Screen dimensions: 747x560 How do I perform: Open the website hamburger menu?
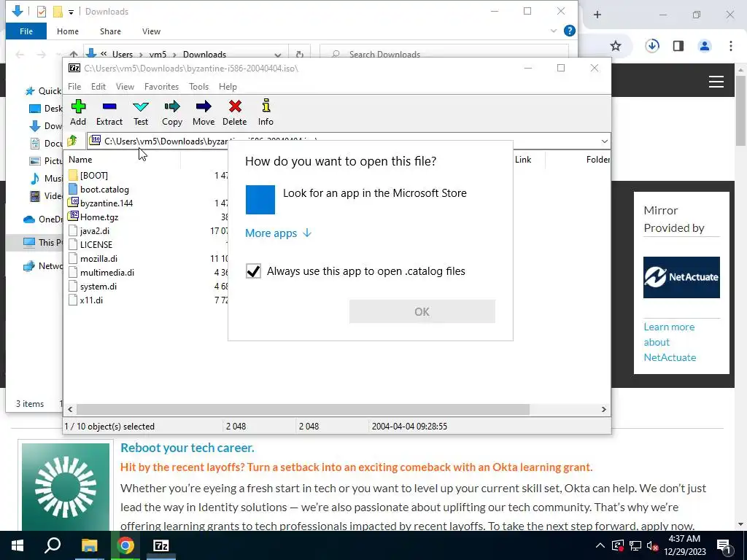[716, 82]
